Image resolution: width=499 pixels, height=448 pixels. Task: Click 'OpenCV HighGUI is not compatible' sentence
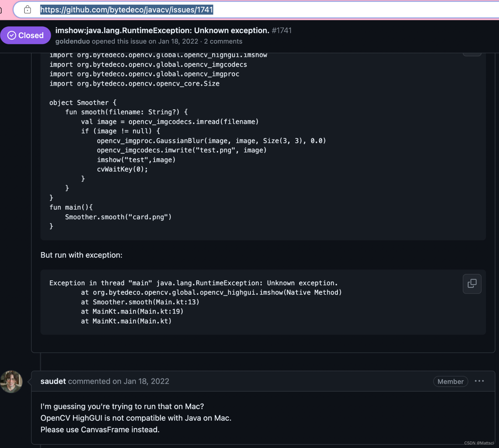(x=136, y=418)
